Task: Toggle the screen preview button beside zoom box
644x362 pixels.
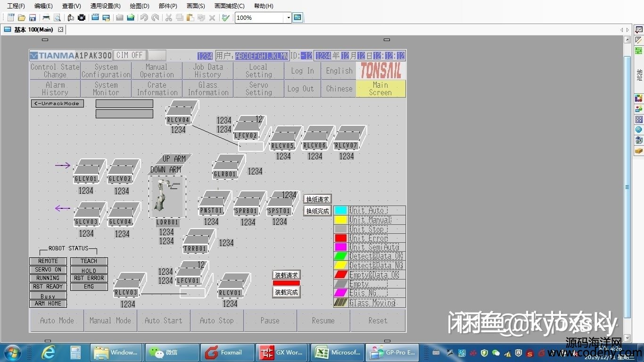Action: [x=297, y=17]
